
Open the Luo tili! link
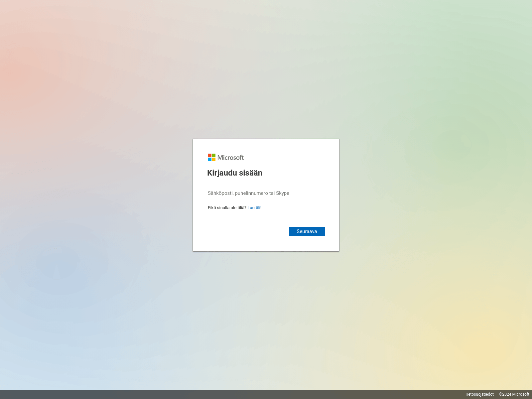254,208
